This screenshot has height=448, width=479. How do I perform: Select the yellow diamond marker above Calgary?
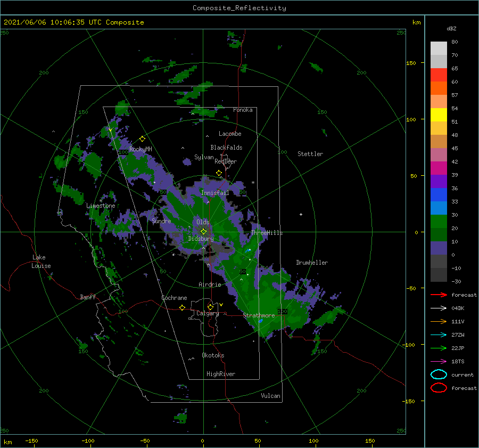tap(210, 307)
